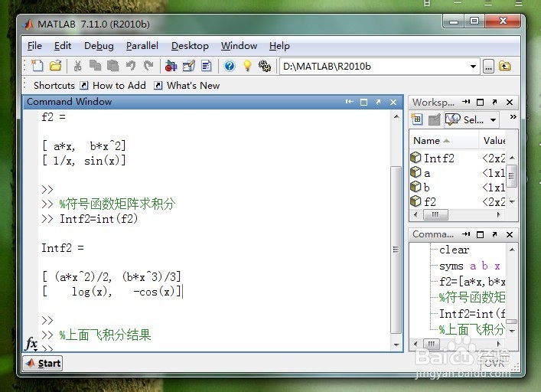Minimize the Command History panel
541x392 pixels.
[x=466, y=234]
